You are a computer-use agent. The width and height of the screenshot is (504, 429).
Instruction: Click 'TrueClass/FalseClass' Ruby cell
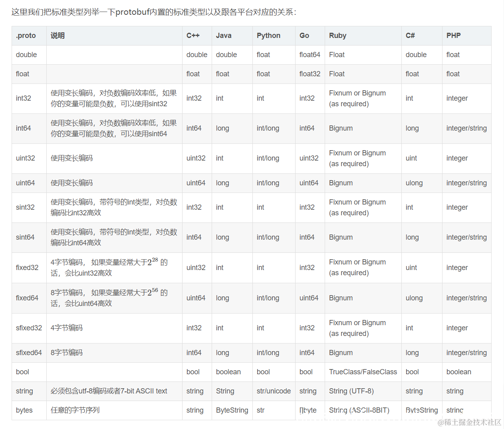point(363,372)
